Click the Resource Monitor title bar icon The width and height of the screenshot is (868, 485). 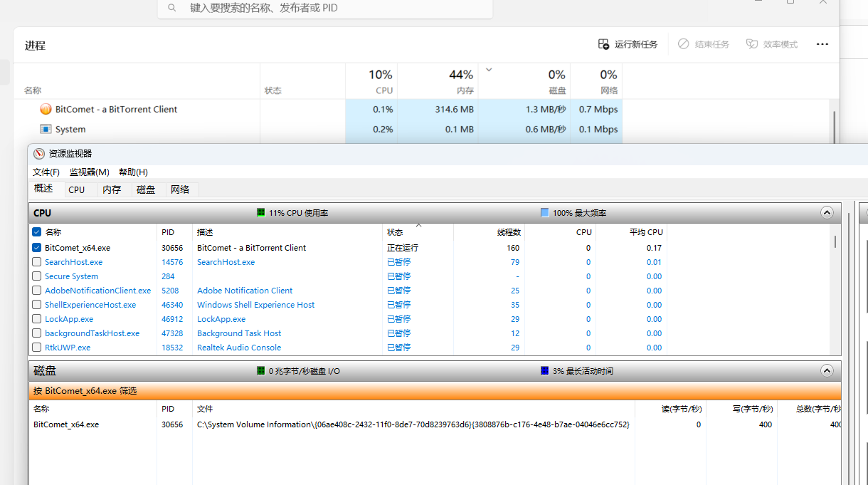[39, 154]
